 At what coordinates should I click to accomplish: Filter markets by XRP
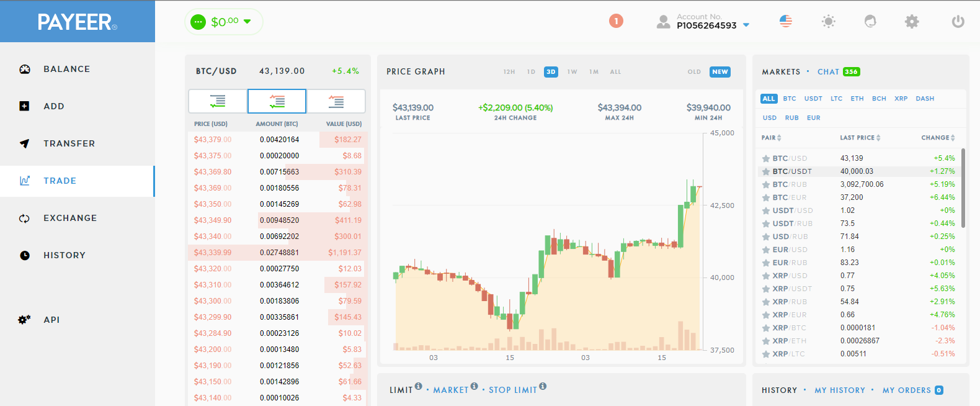901,99
